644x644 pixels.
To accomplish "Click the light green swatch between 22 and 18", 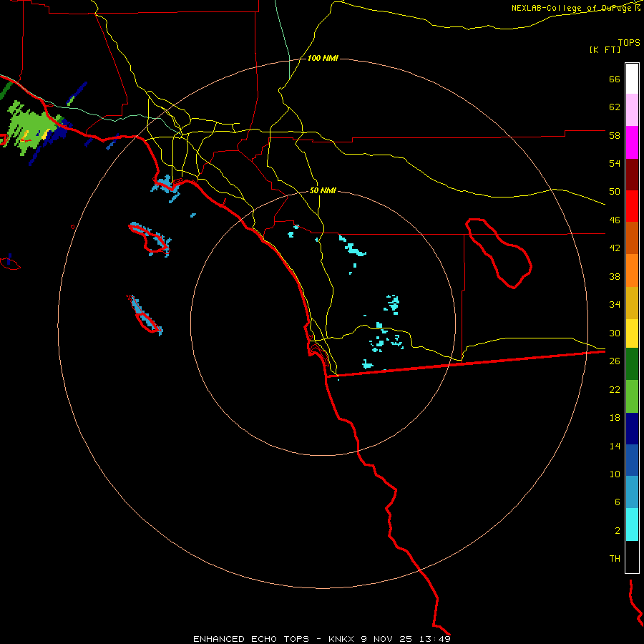I will coord(632,396).
